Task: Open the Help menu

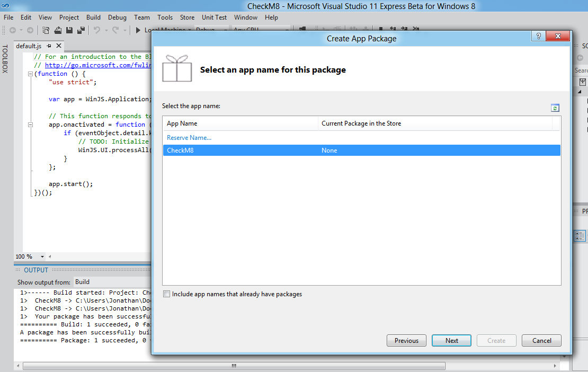Action: click(271, 17)
